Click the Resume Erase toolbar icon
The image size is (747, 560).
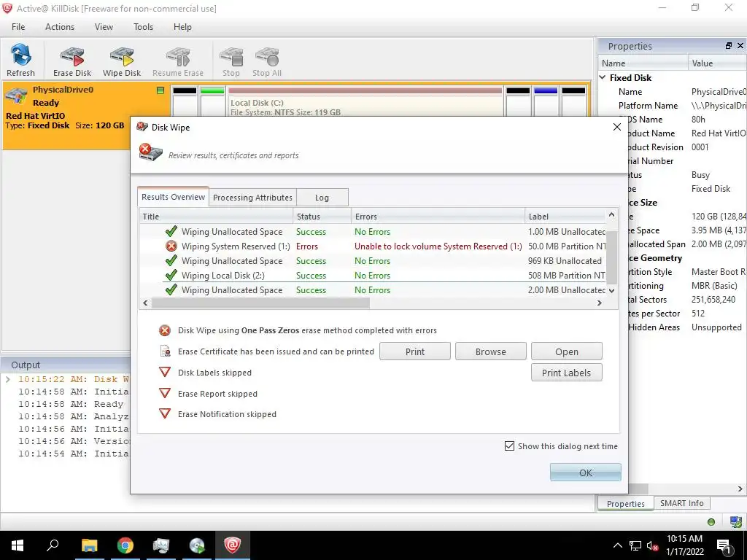pos(178,60)
